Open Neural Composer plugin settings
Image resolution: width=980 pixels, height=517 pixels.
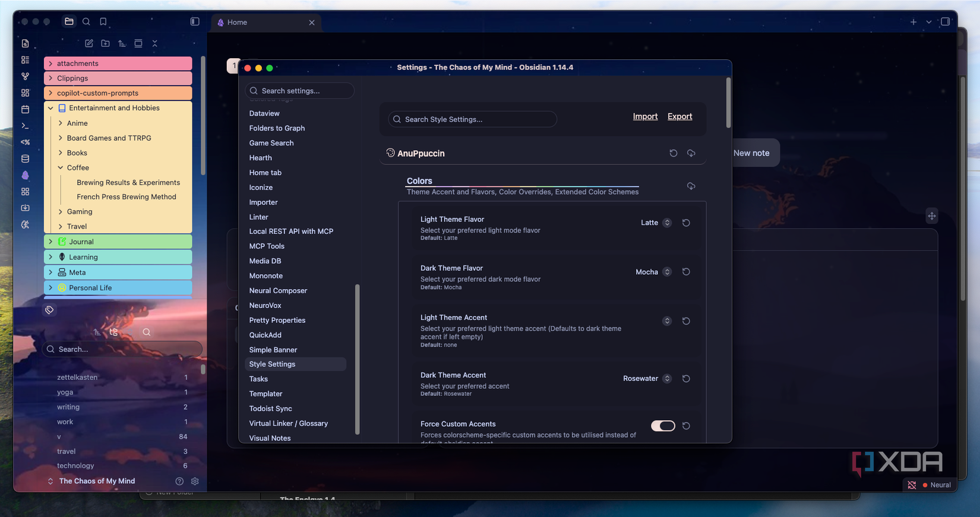(278, 291)
